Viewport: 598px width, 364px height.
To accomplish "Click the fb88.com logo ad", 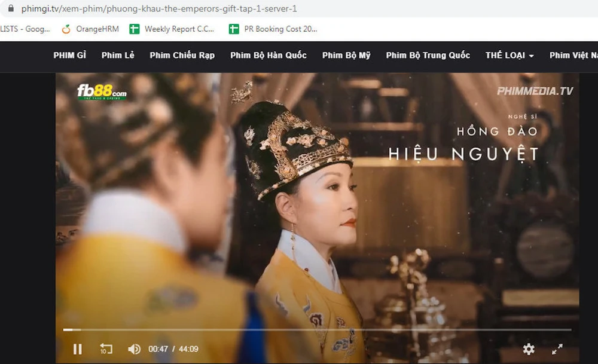I will point(102,93).
